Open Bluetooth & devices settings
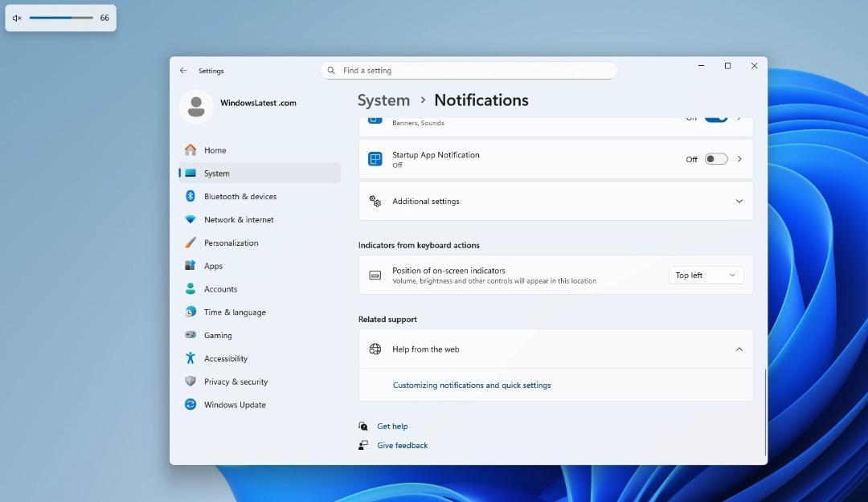Screen dimensions: 868x502 pyautogui.click(x=241, y=196)
